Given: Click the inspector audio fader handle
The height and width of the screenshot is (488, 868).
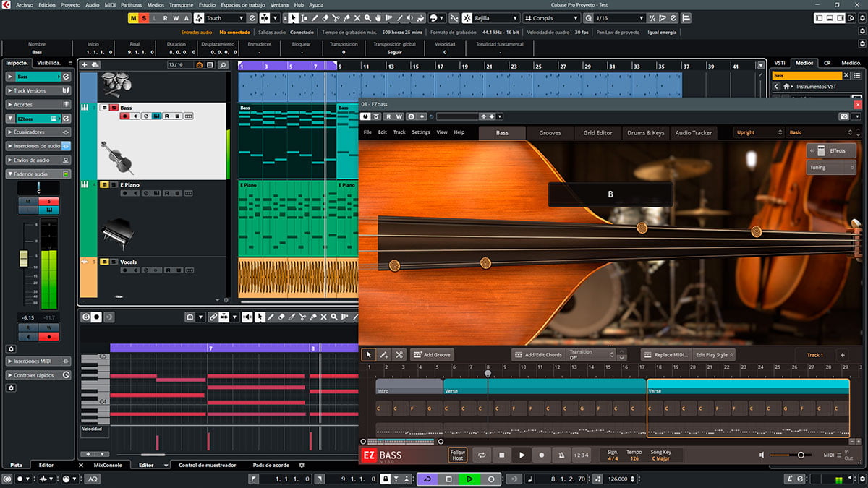Looking at the screenshot, I should click(22, 258).
